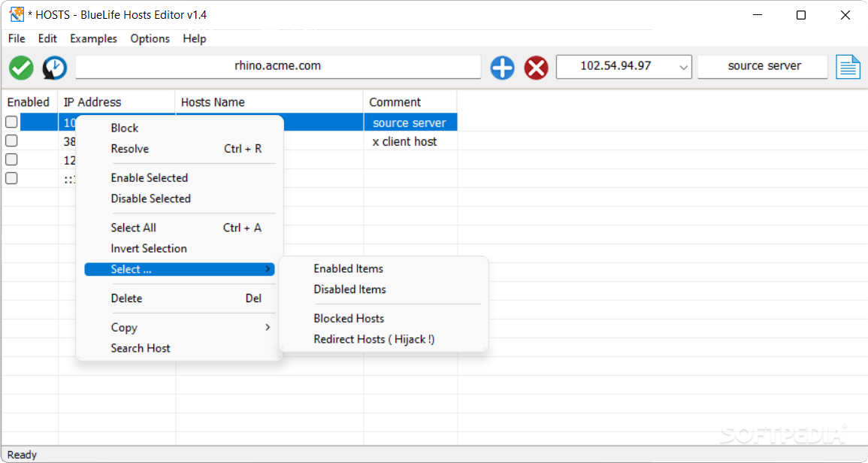Click the green checkmark Save icon

tap(21, 68)
